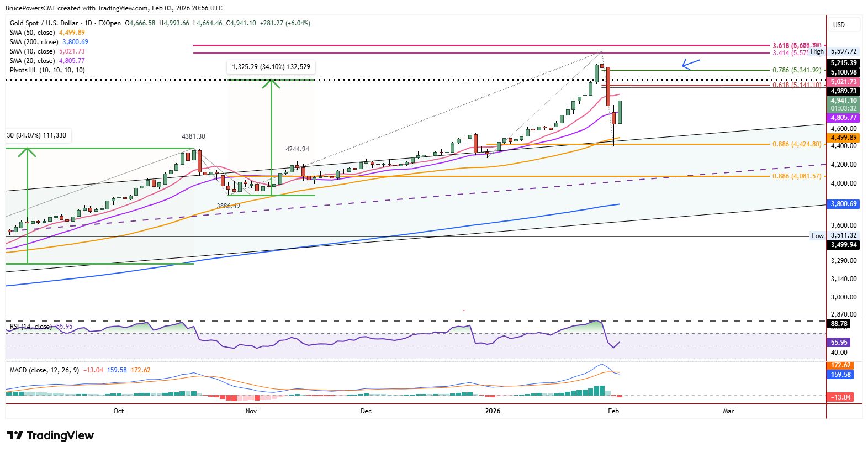Click the Feb label on time axis
868x452 pixels.
click(613, 411)
